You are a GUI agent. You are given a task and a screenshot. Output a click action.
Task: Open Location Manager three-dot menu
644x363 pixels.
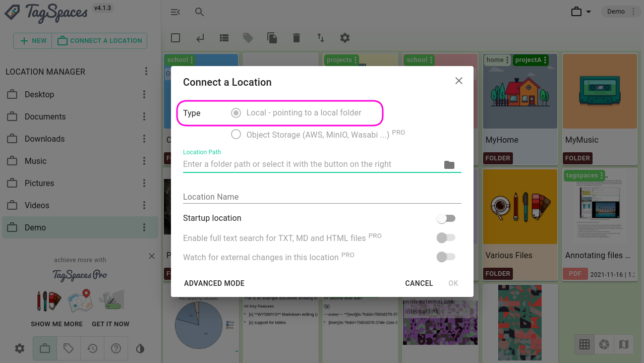[x=146, y=72]
